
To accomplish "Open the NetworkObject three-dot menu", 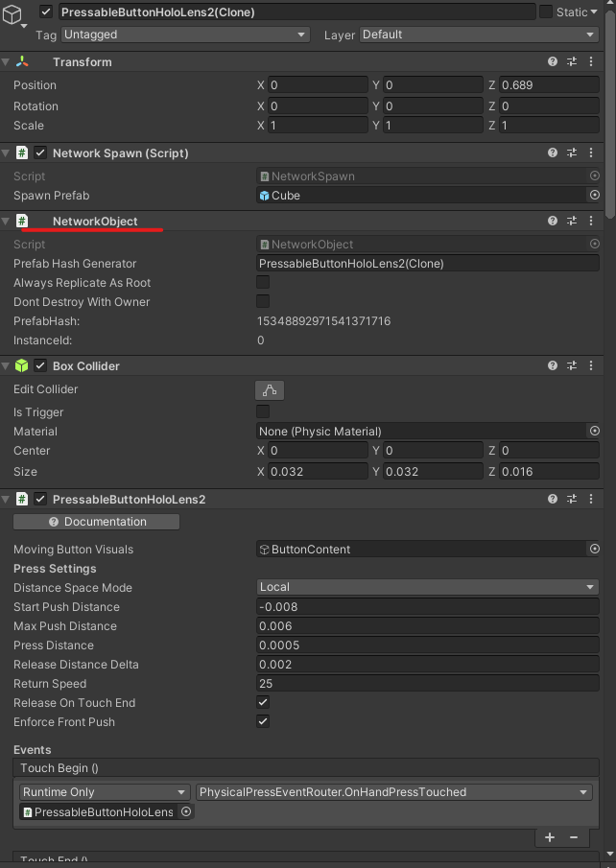I will click(x=591, y=221).
